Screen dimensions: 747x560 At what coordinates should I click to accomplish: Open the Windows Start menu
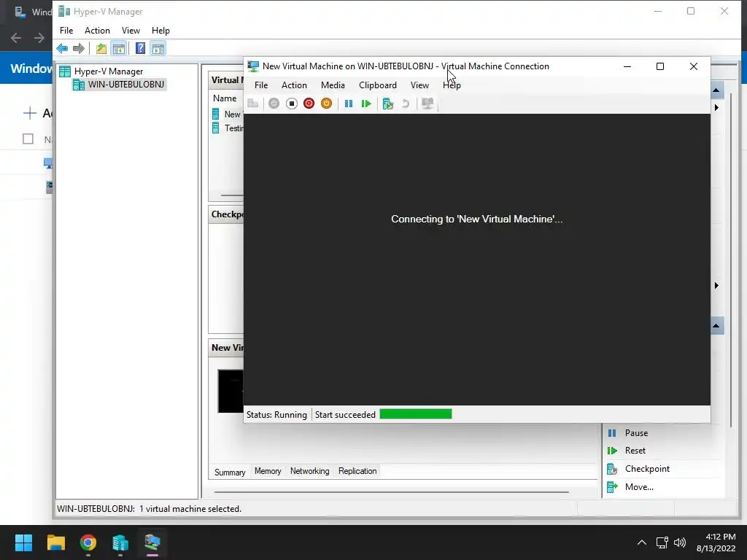pos(23,542)
